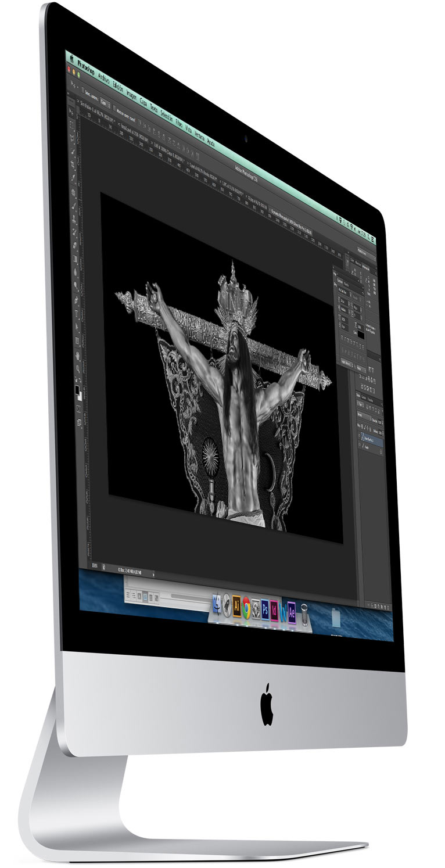Launch After Effects from the Dock
445x868 pixels.
(292, 612)
